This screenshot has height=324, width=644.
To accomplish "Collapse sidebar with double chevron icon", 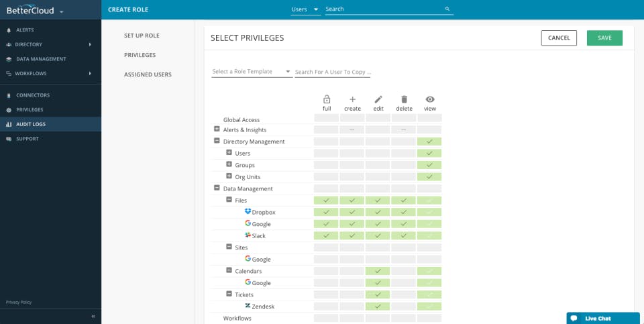I will (x=93, y=315).
